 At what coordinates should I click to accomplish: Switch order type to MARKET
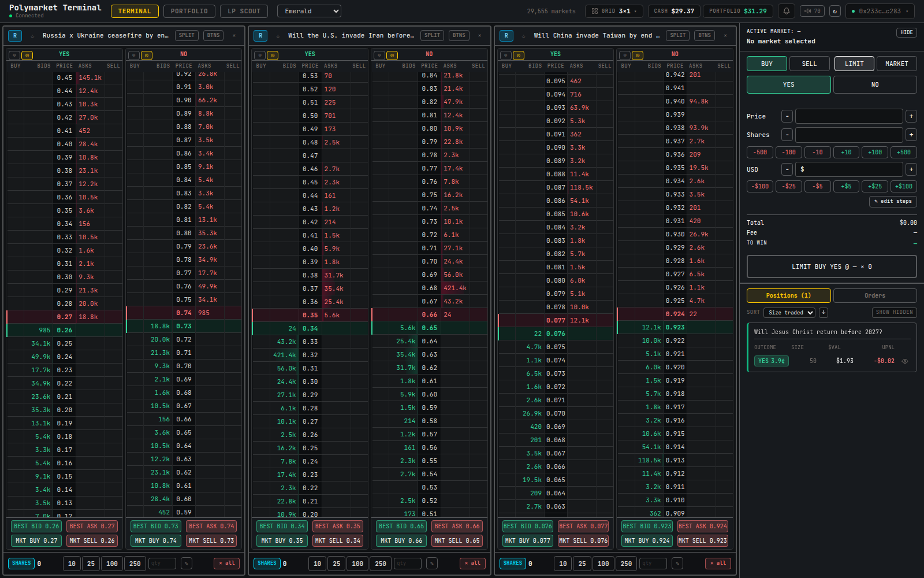896,64
